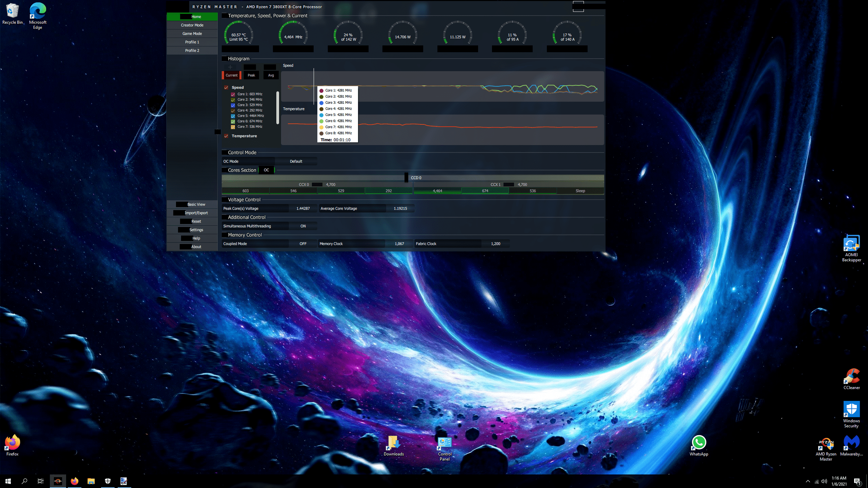868x488 pixels.
Task: Open the Help button in the sidebar
Action: tap(192, 238)
